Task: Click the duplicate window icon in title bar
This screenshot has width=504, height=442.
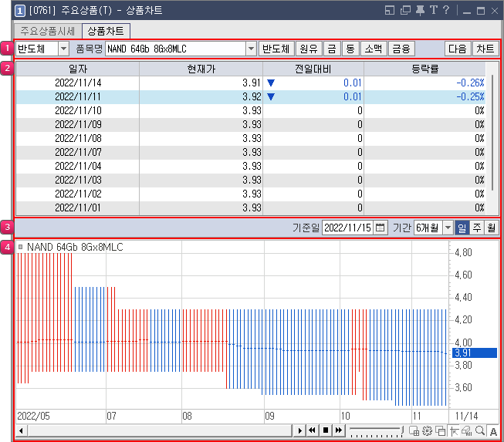Action: [x=405, y=11]
